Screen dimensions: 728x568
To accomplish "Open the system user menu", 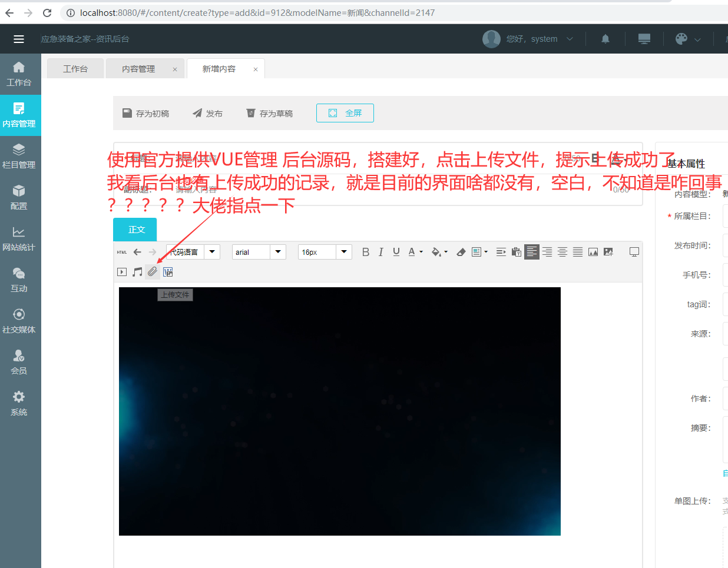I will (528, 39).
